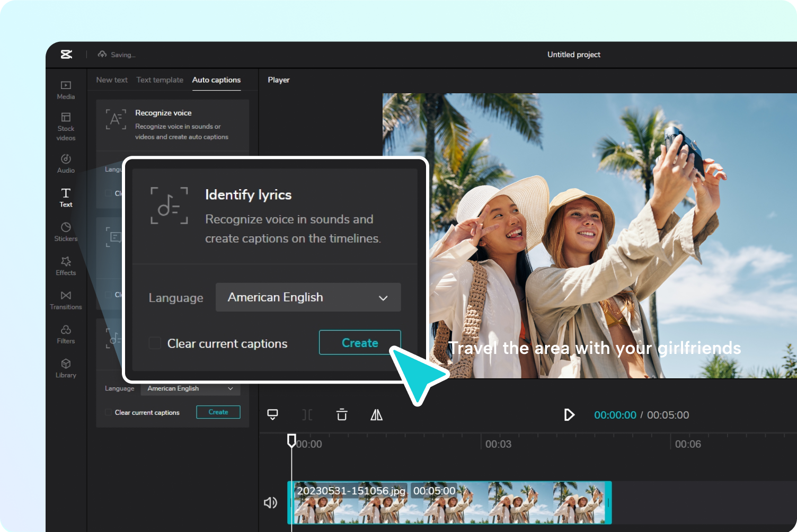797x532 pixels.
Task: Click the 00:06 mark on timeline ruler
Action: [688, 444]
